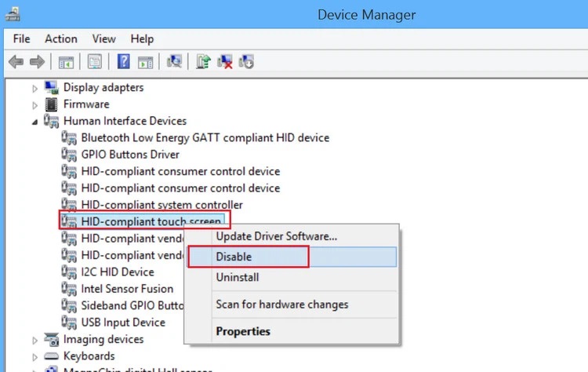Click Show/Hide Console Tree toolbar icon
The height and width of the screenshot is (372, 588).
(x=66, y=62)
